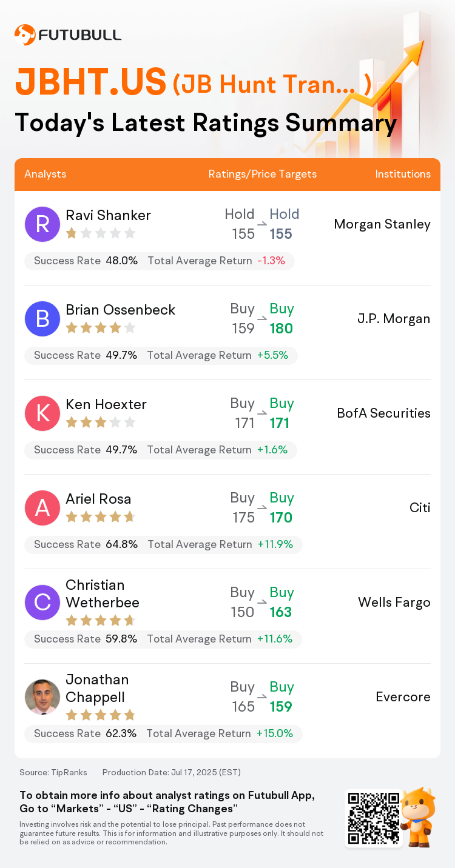Open the J.P. Morgan institution label
Screen dimensions: 455x868
(394, 319)
